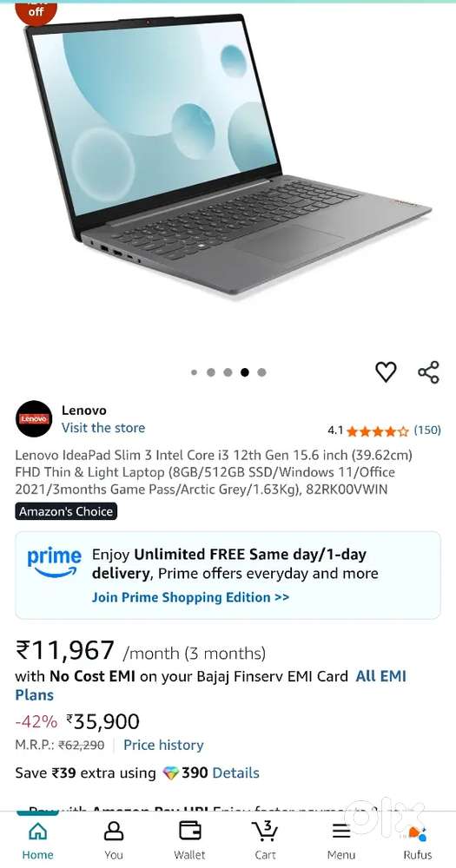The width and height of the screenshot is (456, 868).
Task: Open the Rufus assistant icon
Action: click(x=417, y=832)
